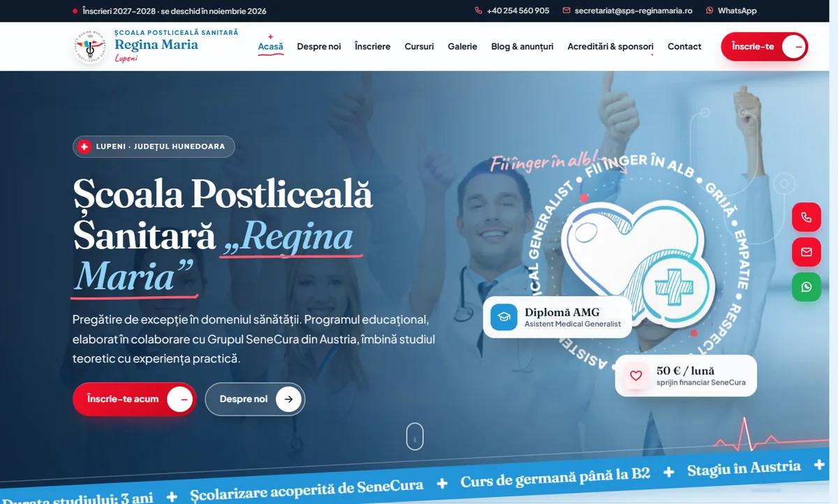Click WhatsApp icon in top bar
This screenshot has height=504, width=838.
(710, 11)
